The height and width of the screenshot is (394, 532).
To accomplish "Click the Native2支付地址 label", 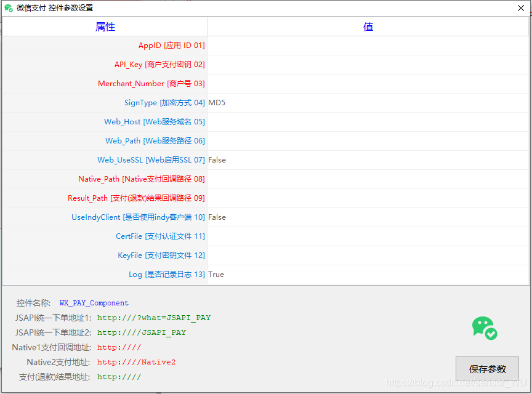I will [58, 362].
